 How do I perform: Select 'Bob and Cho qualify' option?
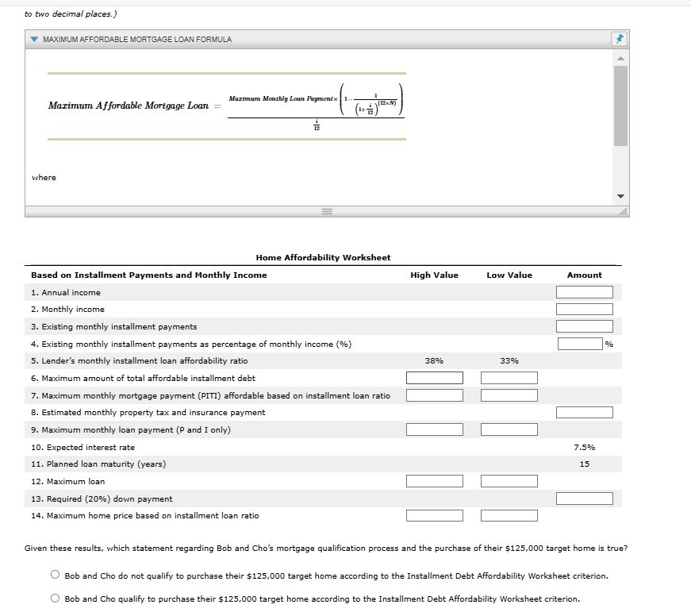pos(55,598)
